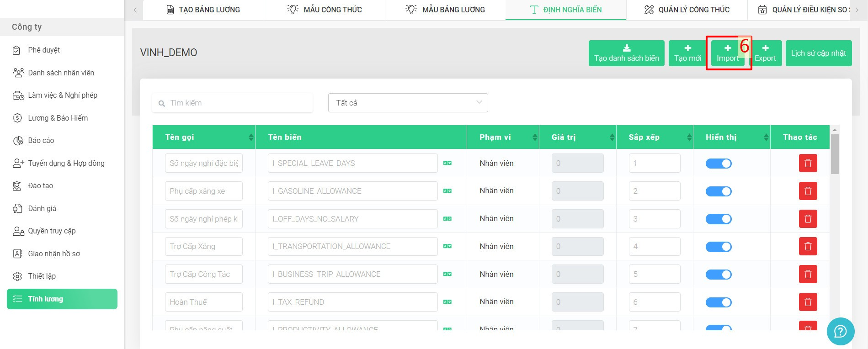Switch to QUẢN LÝ CÔNG THỨC tab

point(687,10)
